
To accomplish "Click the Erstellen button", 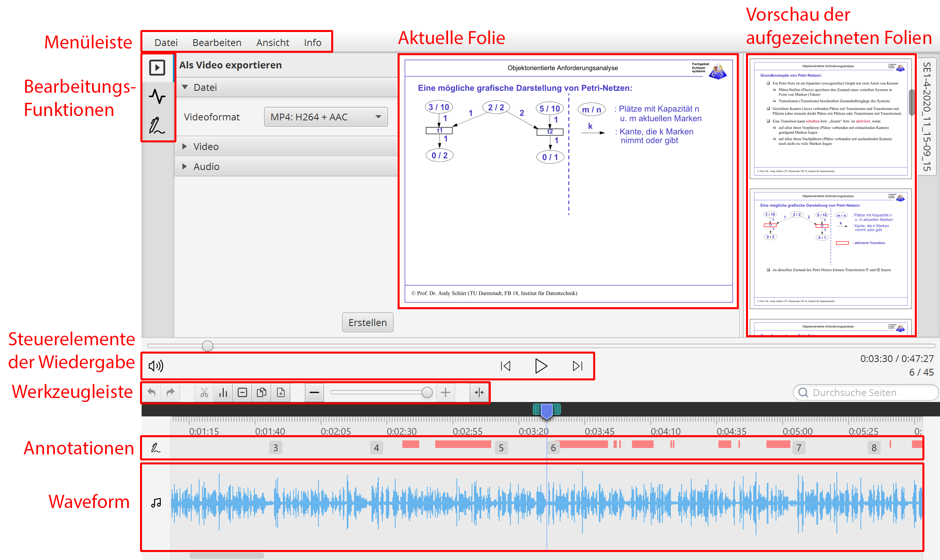I will 367,322.
